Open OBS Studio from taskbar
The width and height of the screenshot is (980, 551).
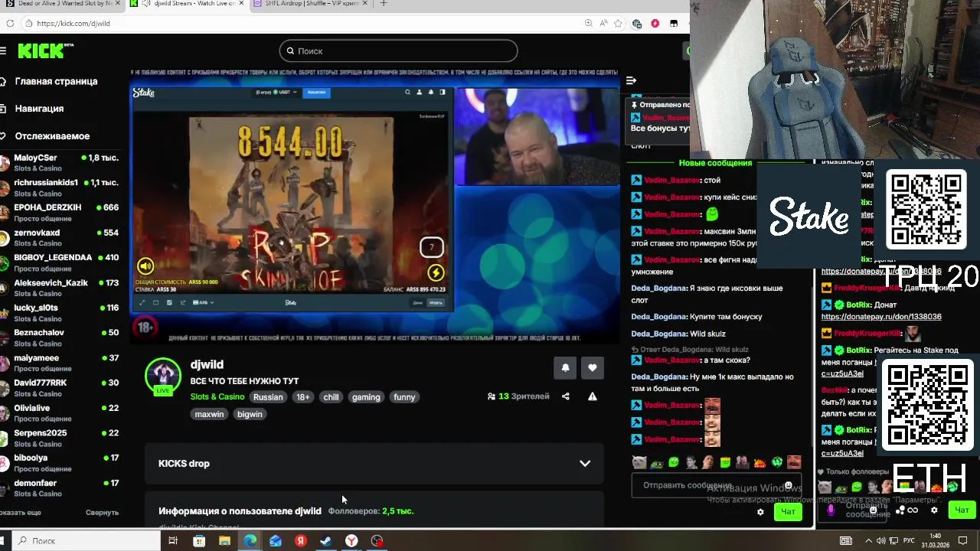pos(377,541)
